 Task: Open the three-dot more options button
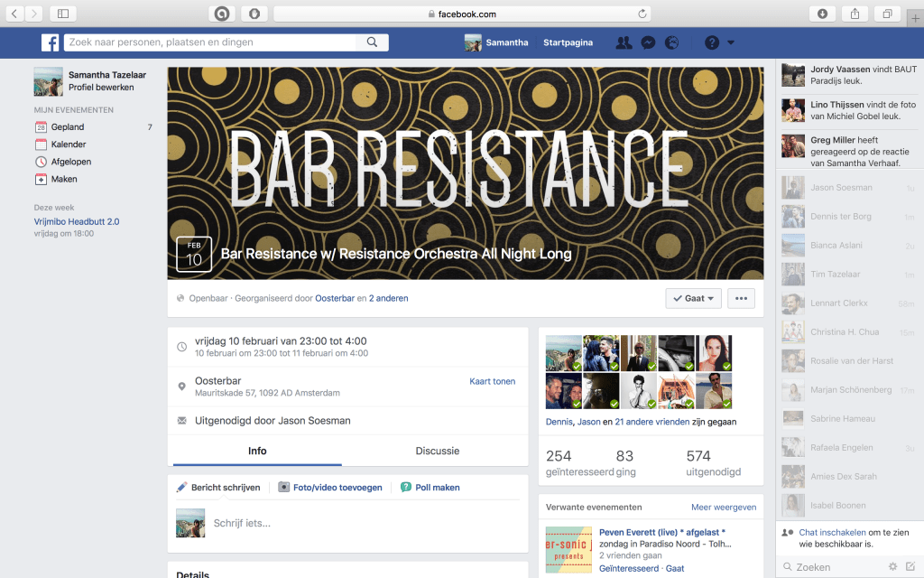tap(742, 298)
